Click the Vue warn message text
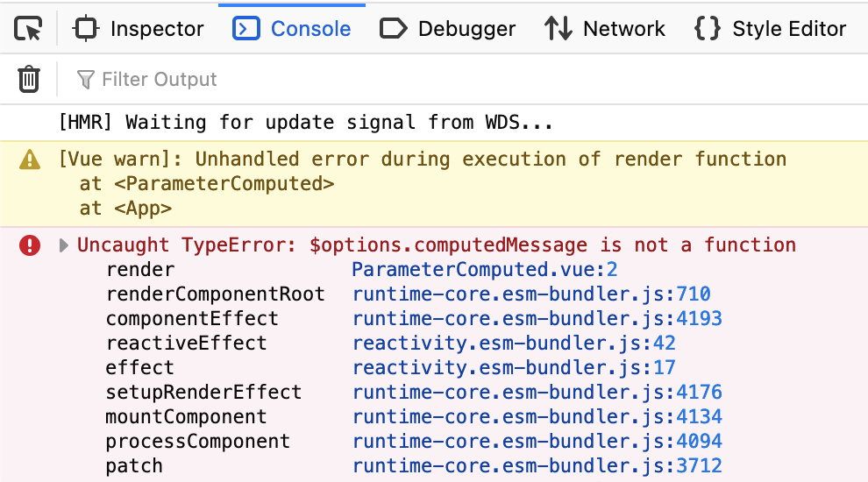Image resolution: width=868 pixels, height=482 pixels. point(423,159)
